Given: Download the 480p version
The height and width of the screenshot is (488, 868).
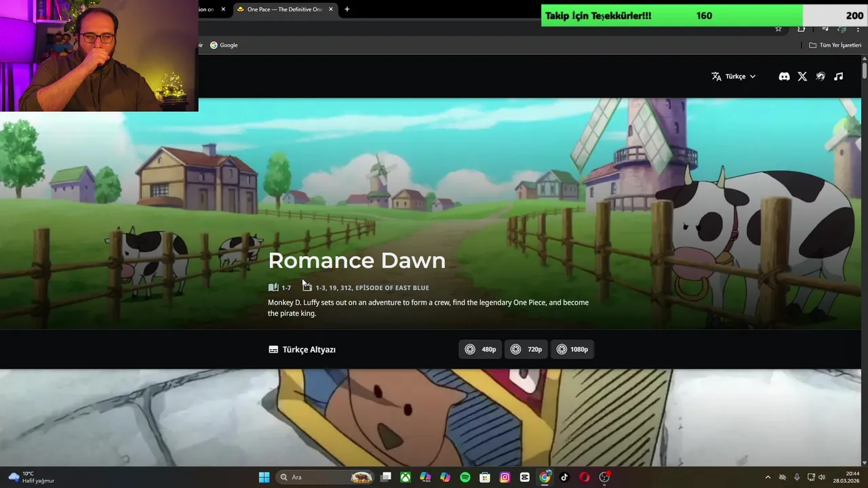Looking at the screenshot, I should [481, 350].
